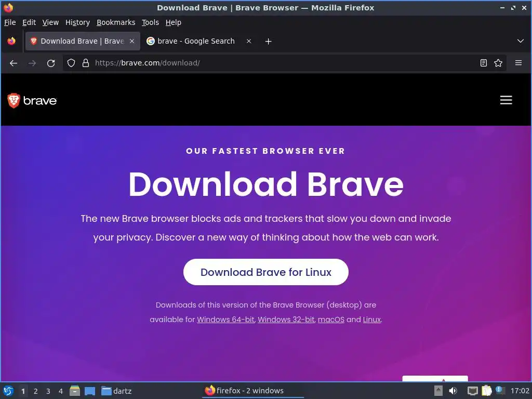Click the 'OUR FASTEST BROWSER EVER' text
The width and height of the screenshot is (532, 399).
coord(265,151)
